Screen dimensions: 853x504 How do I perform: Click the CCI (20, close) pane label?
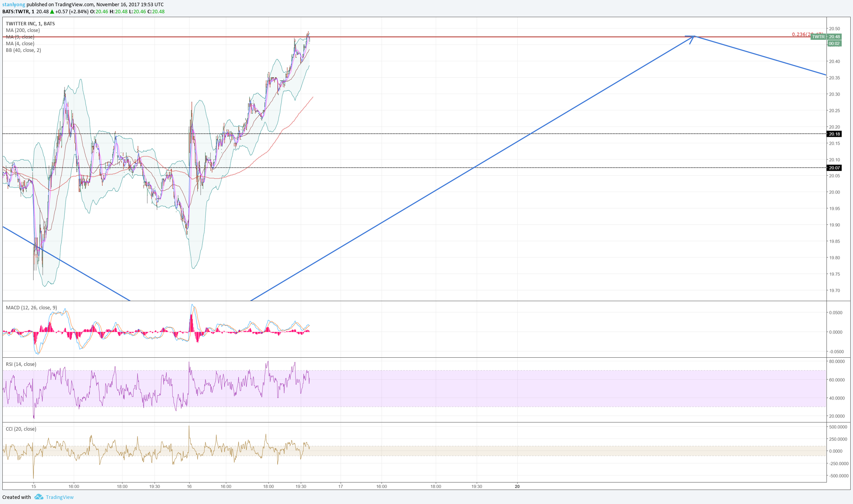pos(21,429)
